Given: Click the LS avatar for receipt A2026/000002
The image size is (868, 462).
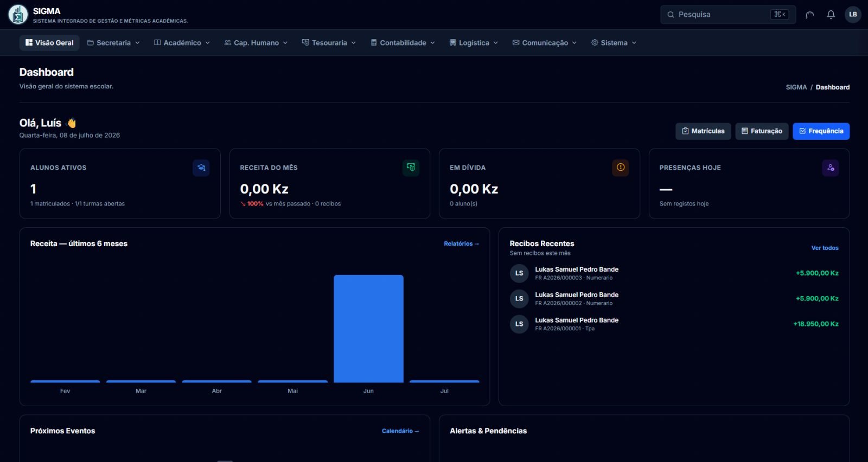Looking at the screenshot, I should [x=519, y=299].
